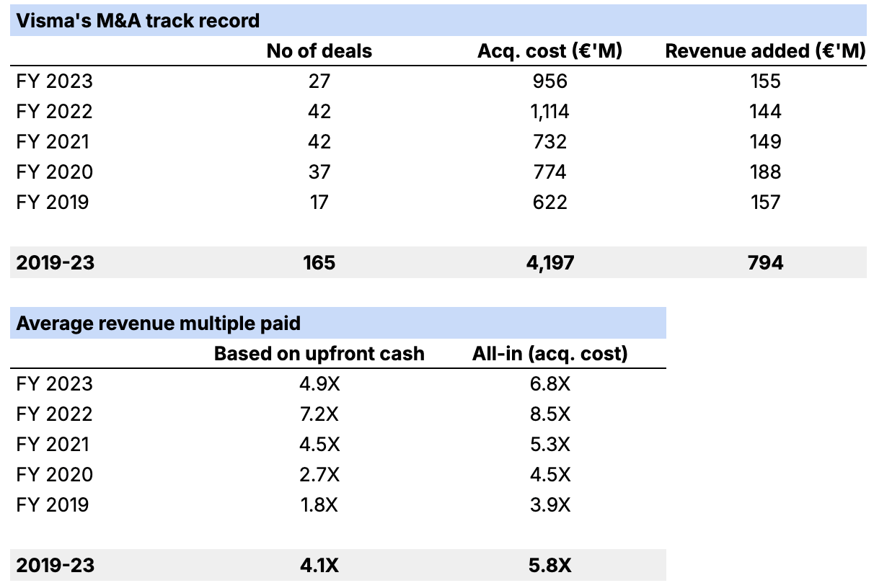
Task: Click the revenue added cell 157
Action: (x=765, y=202)
